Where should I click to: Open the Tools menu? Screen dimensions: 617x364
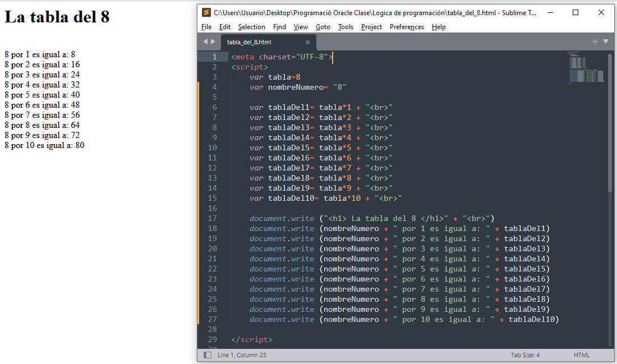point(346,27)
